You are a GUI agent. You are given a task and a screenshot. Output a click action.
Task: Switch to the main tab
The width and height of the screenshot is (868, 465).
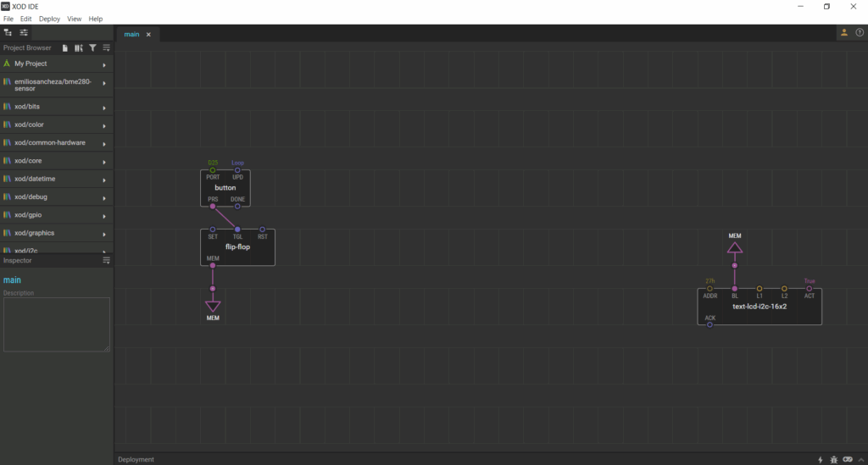pos(131,34)
